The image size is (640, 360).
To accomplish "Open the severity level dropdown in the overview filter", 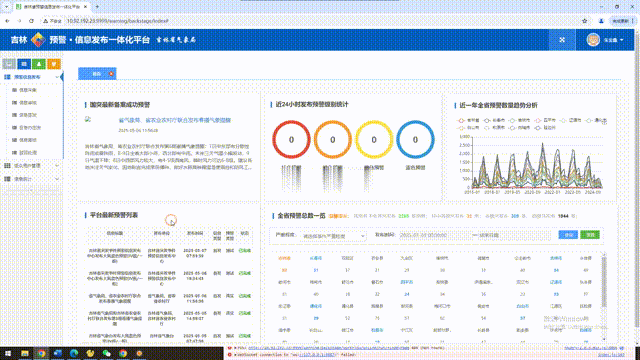I will [x=333, y=236].
